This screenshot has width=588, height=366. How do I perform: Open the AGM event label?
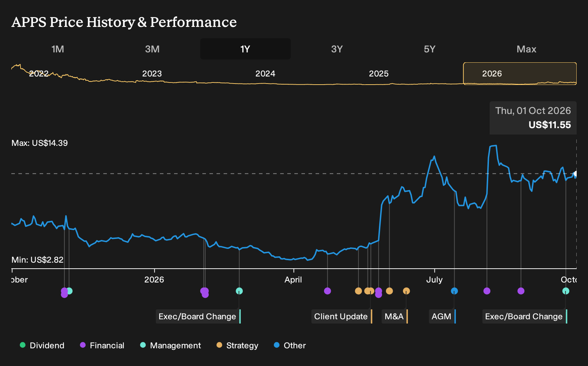coord(442,316)
